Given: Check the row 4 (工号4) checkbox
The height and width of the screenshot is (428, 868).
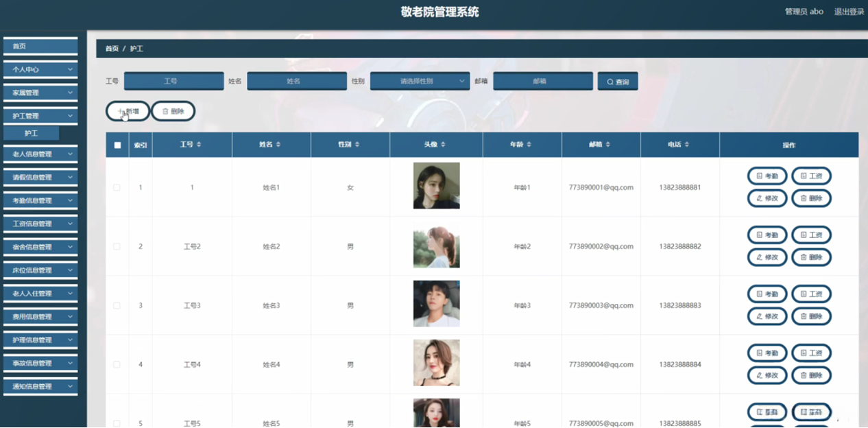Looking at the screenshot, I should tap(117, 364).
